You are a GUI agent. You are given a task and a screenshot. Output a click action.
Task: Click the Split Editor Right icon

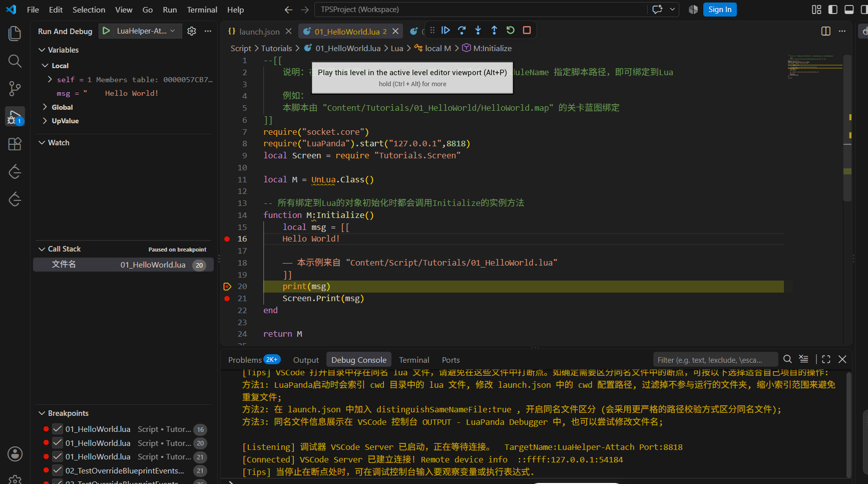(x=826, y=31)
